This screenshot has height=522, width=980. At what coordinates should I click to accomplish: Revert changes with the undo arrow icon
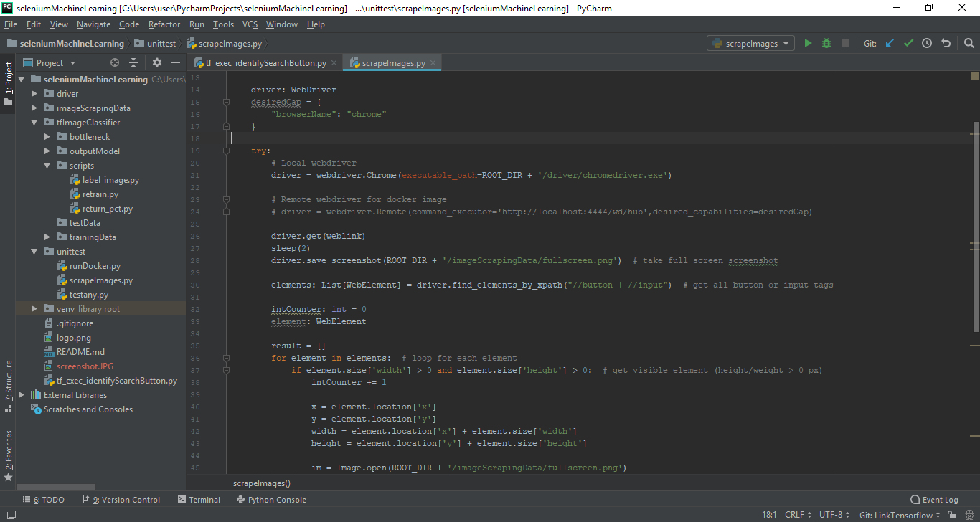point(946,43)
